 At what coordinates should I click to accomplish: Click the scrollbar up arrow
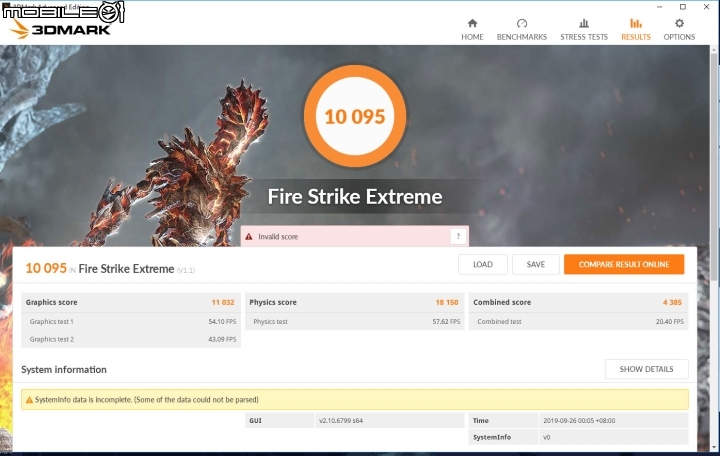point(714,49)
